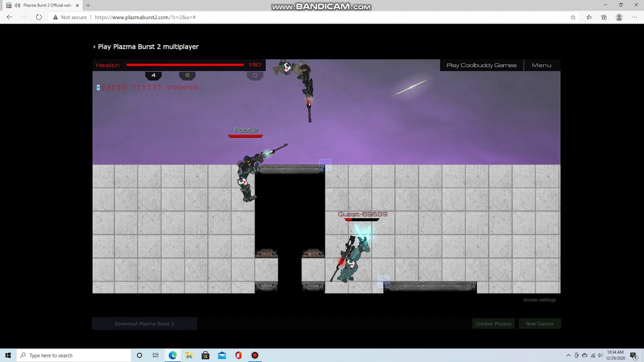This screenshot has height=362, width=644.
Task: Open the Edge settings and more menu
Action: 634,17
